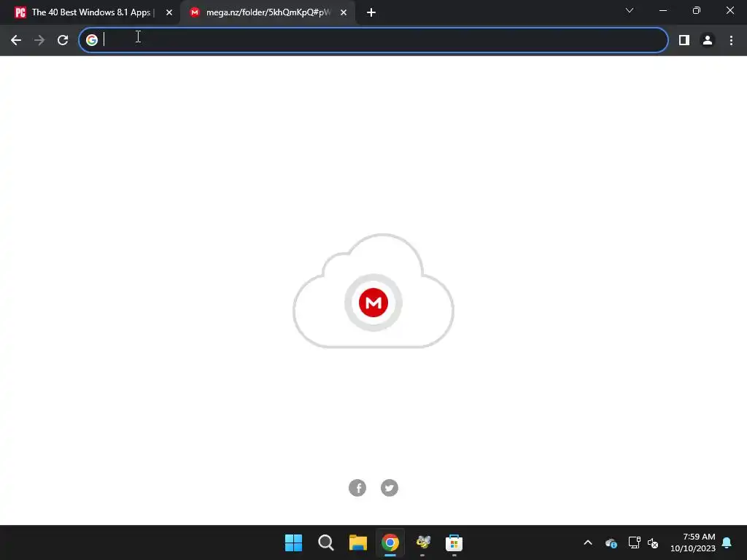Click the browser back arrow

(16, 40)
